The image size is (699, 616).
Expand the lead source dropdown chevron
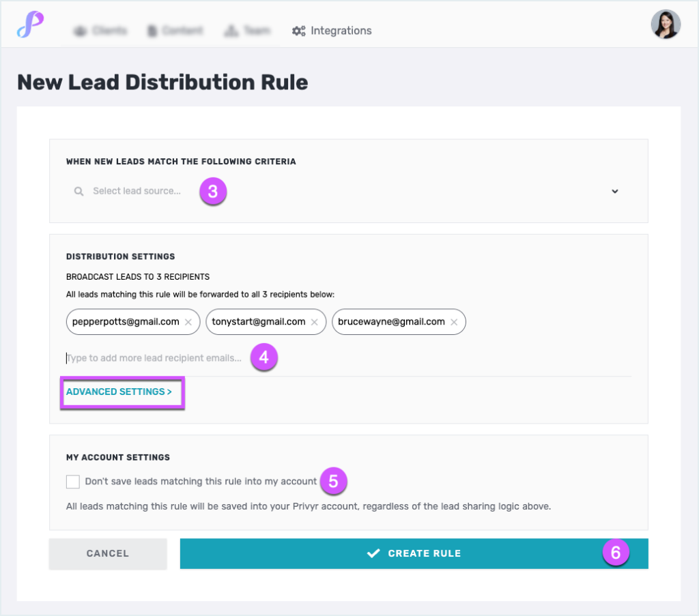[x=615, y=191]
